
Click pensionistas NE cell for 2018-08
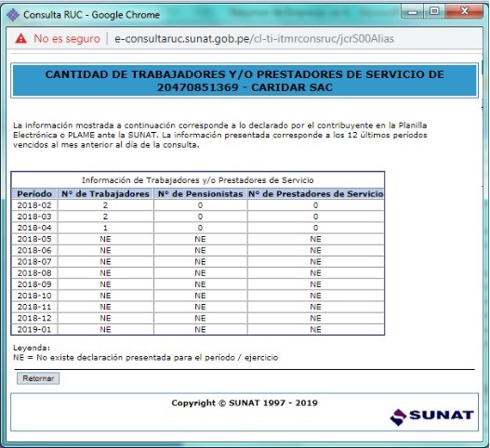pos(200,273)
